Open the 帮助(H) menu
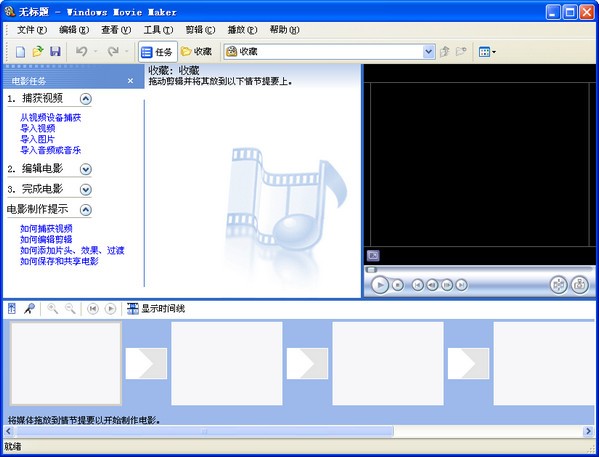This screenshot has height=457, width=599. tap(284, 30)
